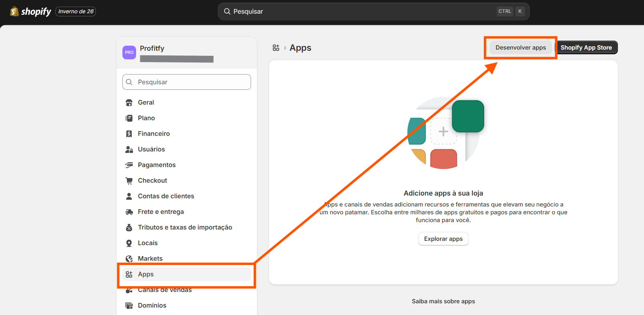Open Usuários settings
The height and width of the screenshot is (315, 644).
[187, 149]
